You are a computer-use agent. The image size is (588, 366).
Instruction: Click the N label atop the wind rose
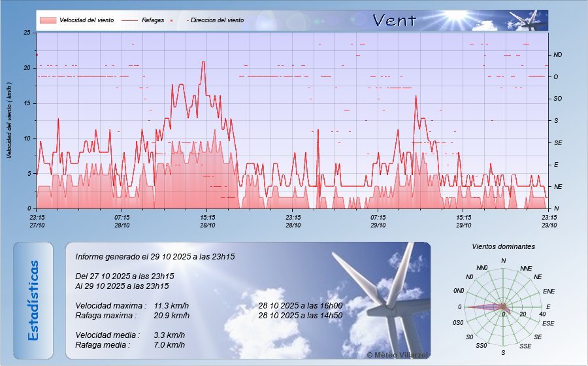[x=503, y=261]
